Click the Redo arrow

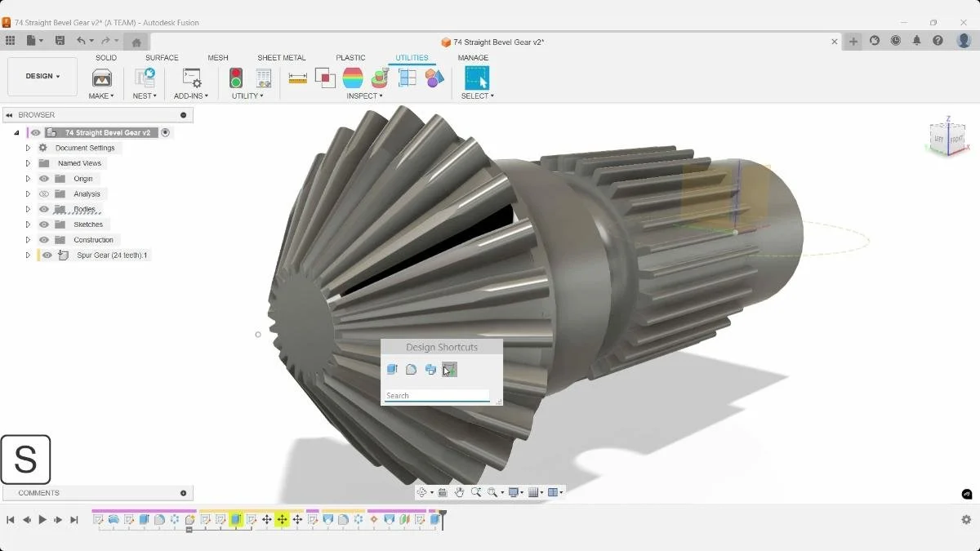point(105,41)
